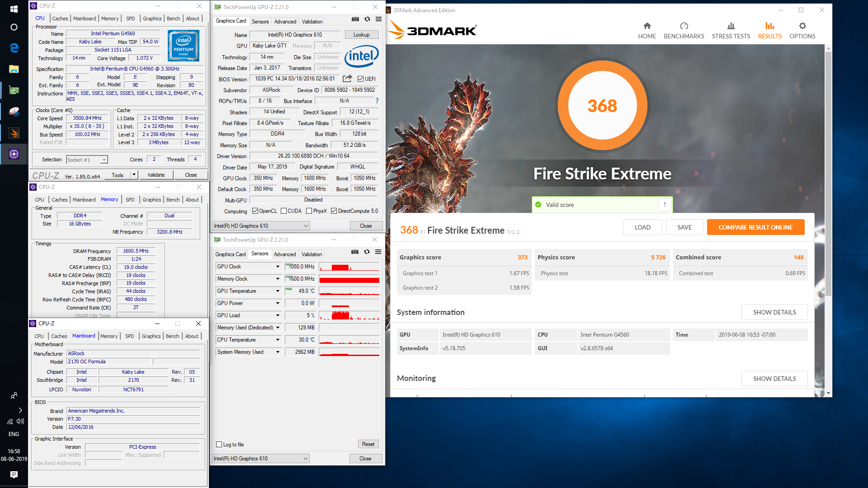Image resolution: width=868 pixels, height=488 pixels.
Task: Open hamburger menu in upper GPU-Z window
Action: (379, 19)
